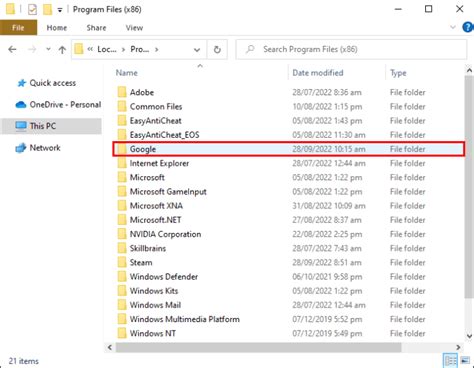Image resolution: width=474 pixels, height=368 pixels.
Task: Switch to the Share ribbon tab
Action: coord(96,28)
